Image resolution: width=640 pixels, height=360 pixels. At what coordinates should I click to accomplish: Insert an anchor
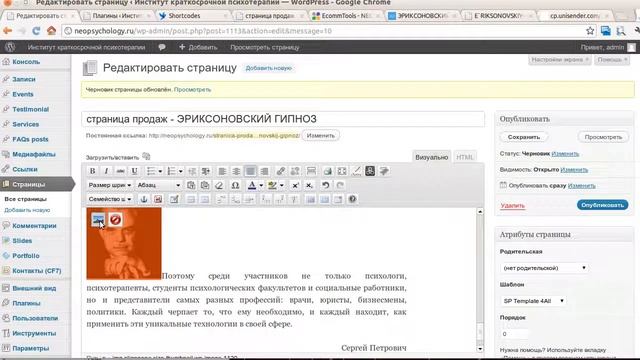144,199
